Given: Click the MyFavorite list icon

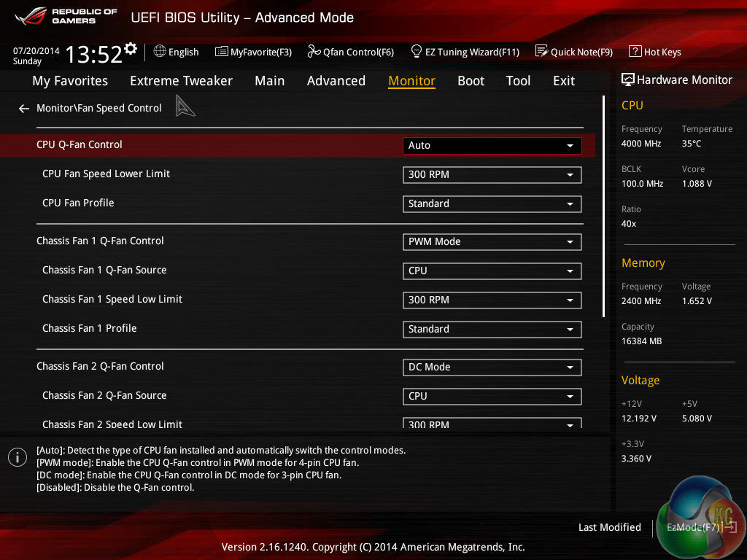Looking at the screenshot, I should pos(222,52).
